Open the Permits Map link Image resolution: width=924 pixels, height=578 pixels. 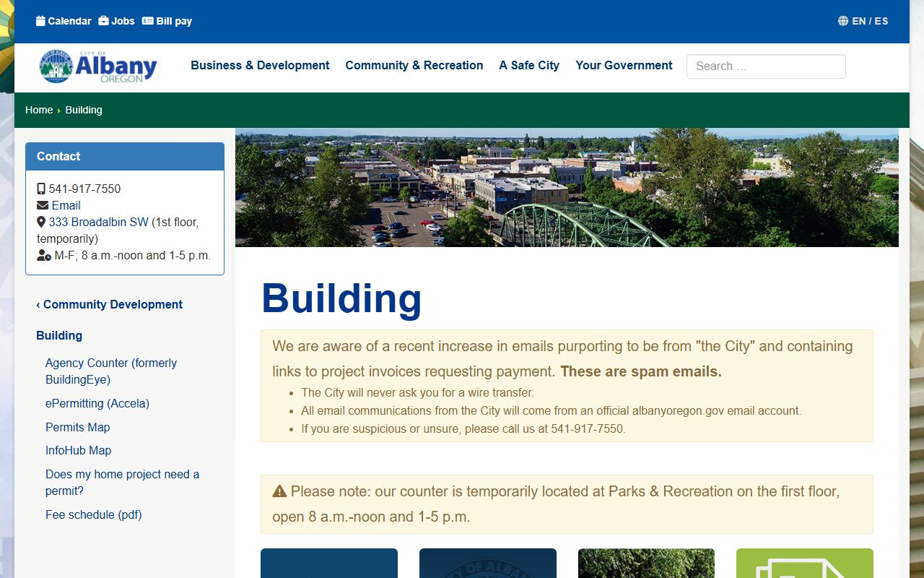[78, 427]
